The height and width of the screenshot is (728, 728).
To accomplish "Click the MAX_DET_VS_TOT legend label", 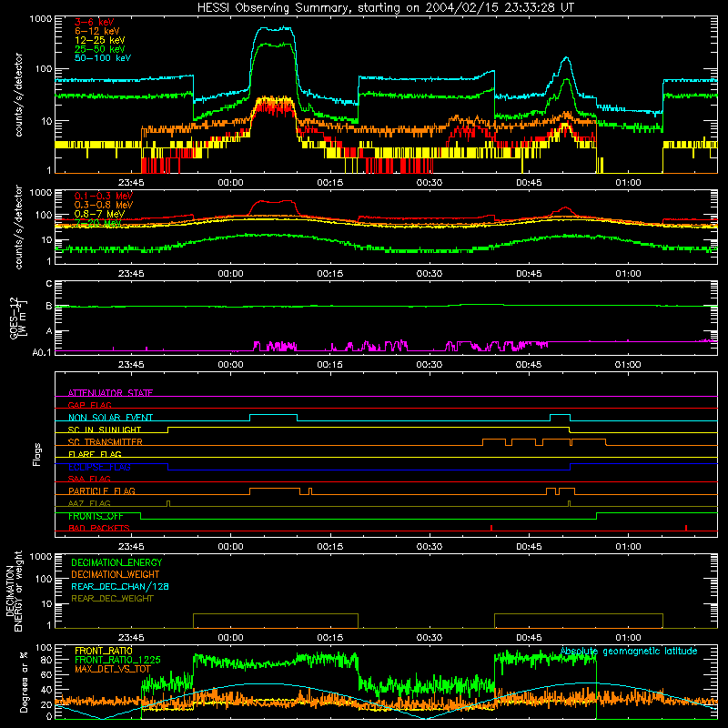I will (x=113, y=669).
